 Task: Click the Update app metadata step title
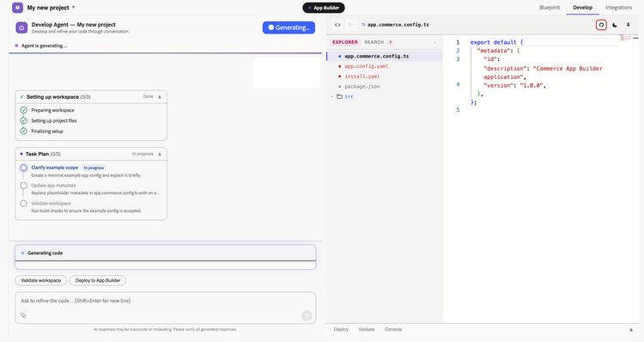(x=53, y=186)
